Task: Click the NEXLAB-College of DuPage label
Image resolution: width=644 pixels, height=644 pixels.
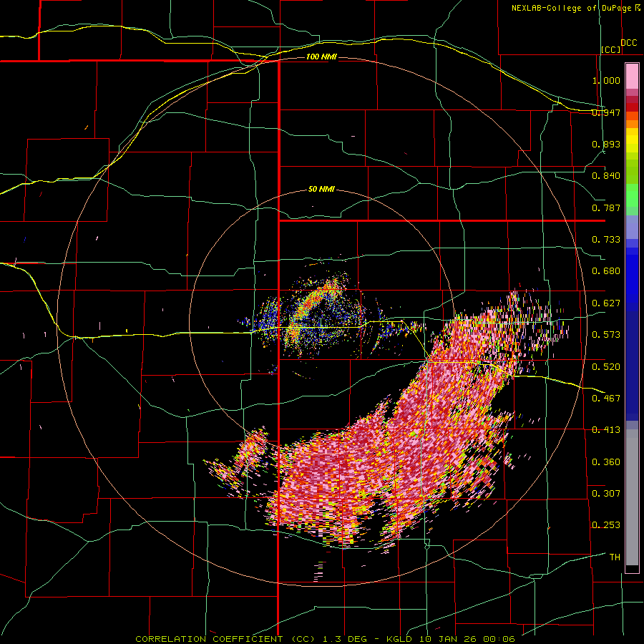Action: click(x=572, y=8)
